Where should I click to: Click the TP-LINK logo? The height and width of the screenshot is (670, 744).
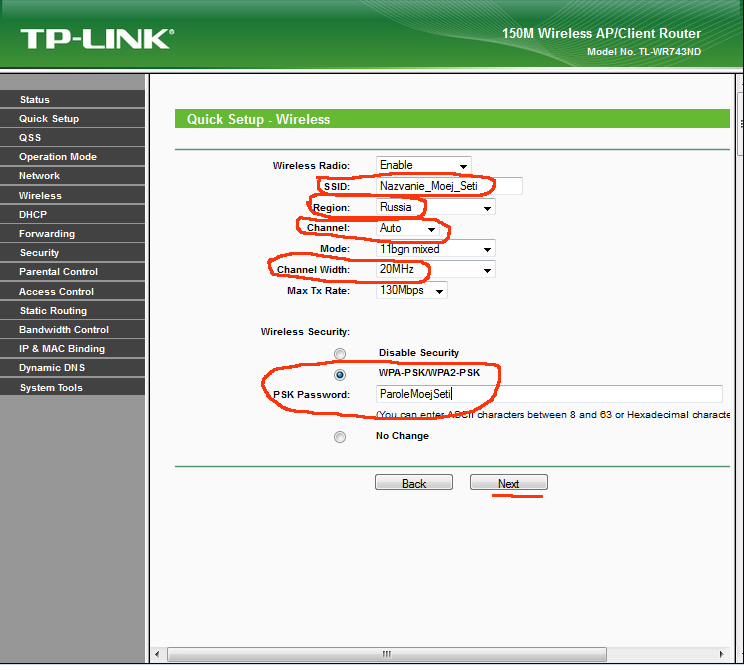(97, 39)
